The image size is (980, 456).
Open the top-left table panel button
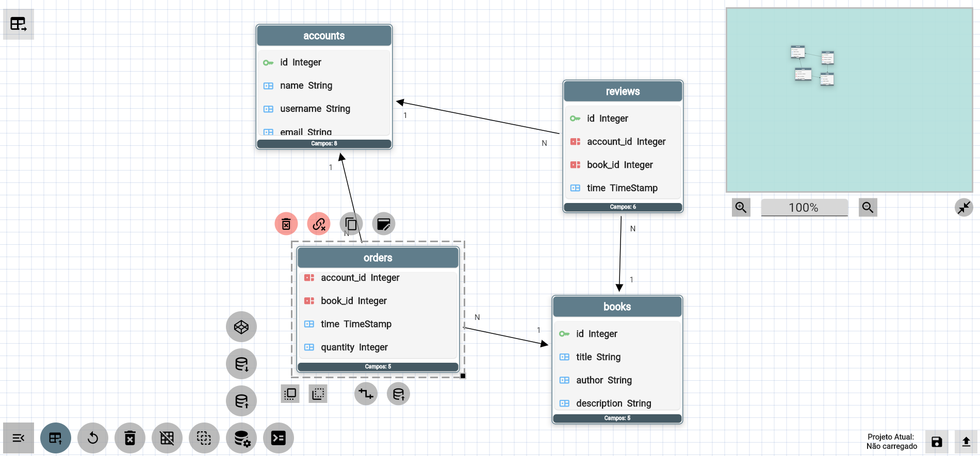click(x=19, y=24)
